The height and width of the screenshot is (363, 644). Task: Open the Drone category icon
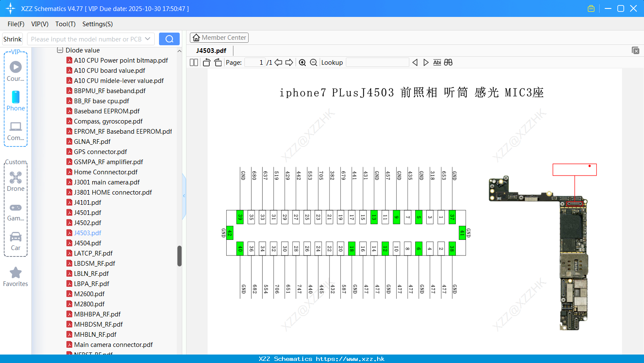pyautogui.click(x=16, y=181)
